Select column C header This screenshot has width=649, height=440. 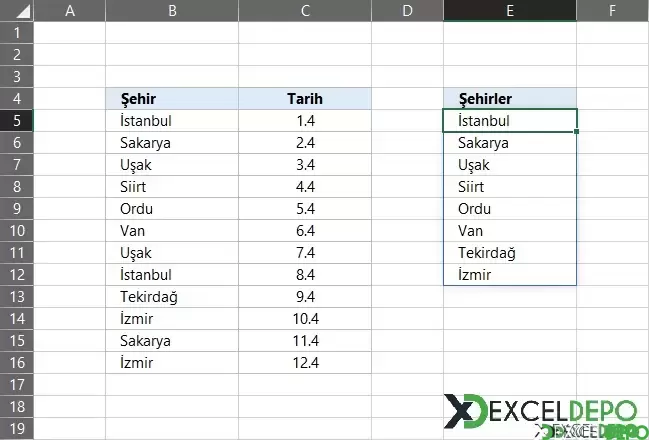point(305,10)
